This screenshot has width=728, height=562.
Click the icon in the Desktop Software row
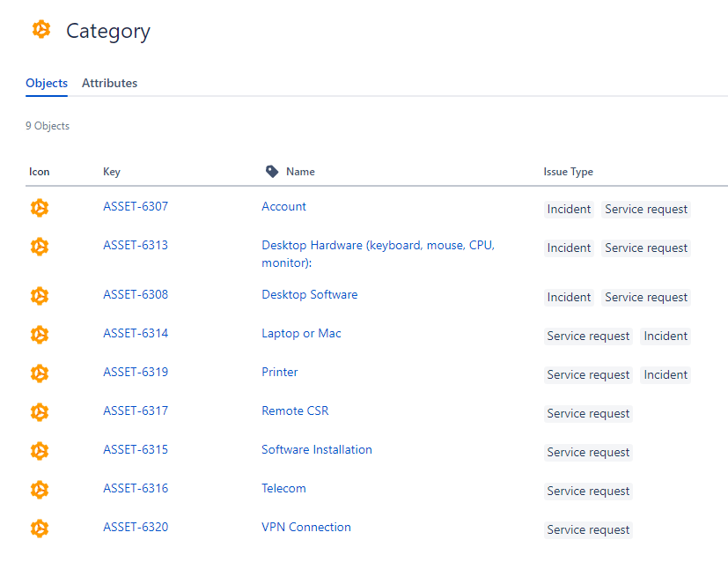pos(39,296)
